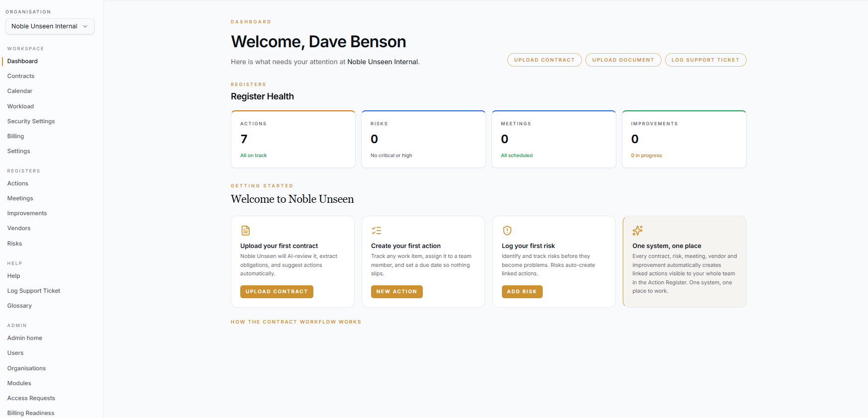Image resolution: width=868 pixels, height=418 pixels.
Task: Open the Actions register health card showing 7
Action: (293, 139)
